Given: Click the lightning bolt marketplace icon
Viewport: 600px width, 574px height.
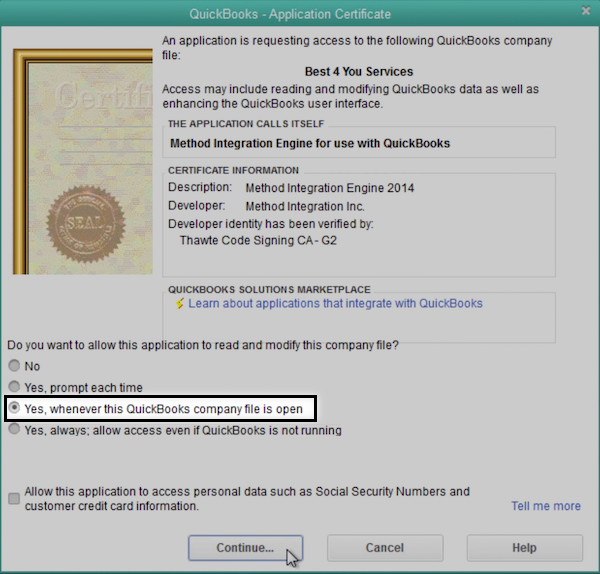Looking at the screenshot, I should pos(180,304).
